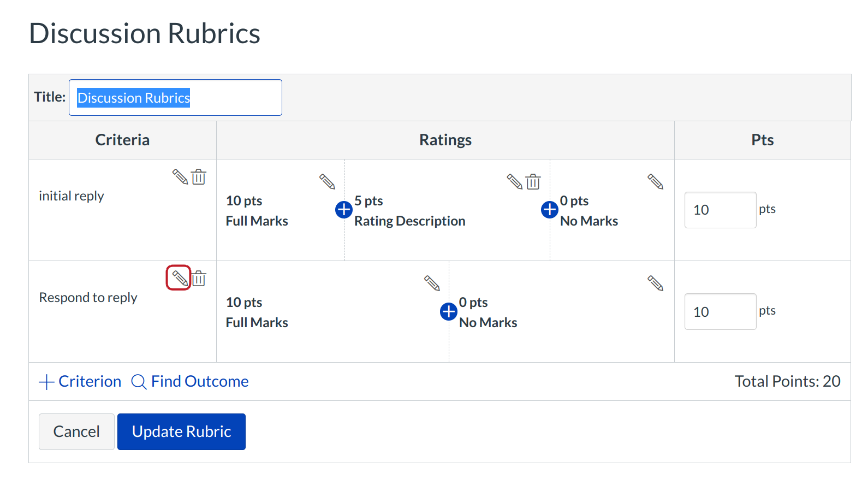Delete the 'initial reply' criterion
868x485 pixels.
pos(199,177)
